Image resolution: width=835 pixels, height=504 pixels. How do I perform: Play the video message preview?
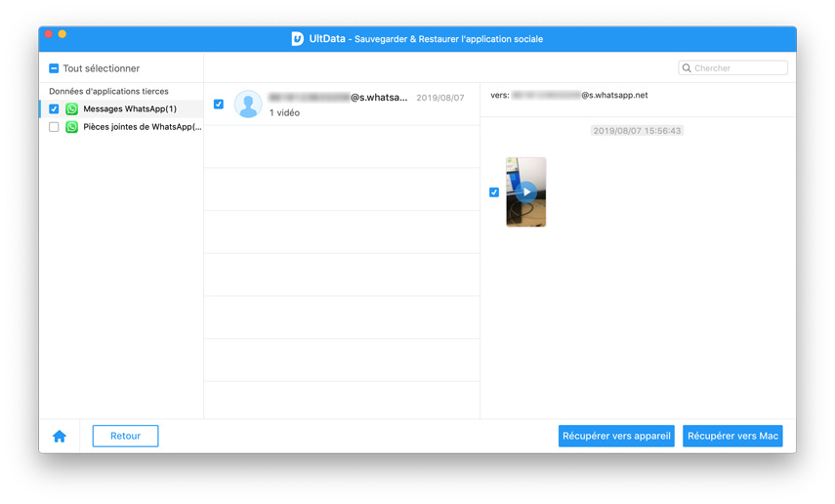tap(526, 191)
